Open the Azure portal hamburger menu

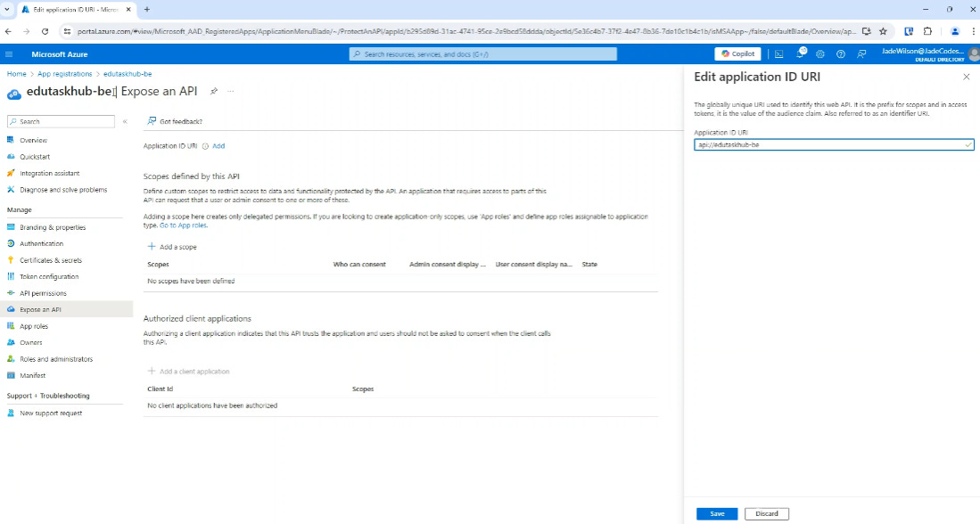pyautogui.click(x=9, y=54)
